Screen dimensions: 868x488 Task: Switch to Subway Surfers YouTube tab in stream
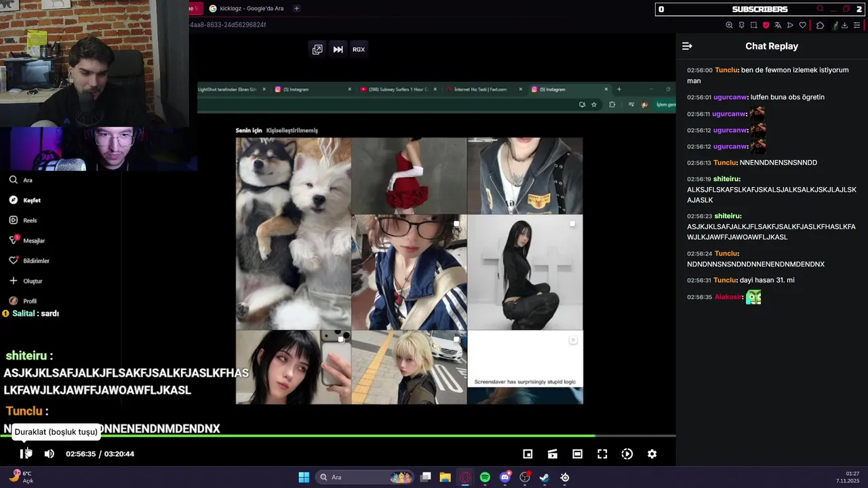point(399,89)
